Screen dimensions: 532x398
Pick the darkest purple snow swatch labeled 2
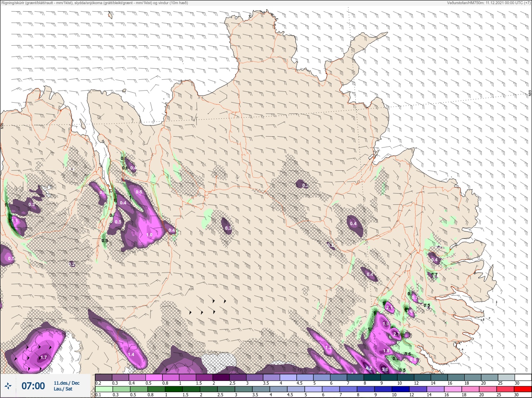coord(222,377)
